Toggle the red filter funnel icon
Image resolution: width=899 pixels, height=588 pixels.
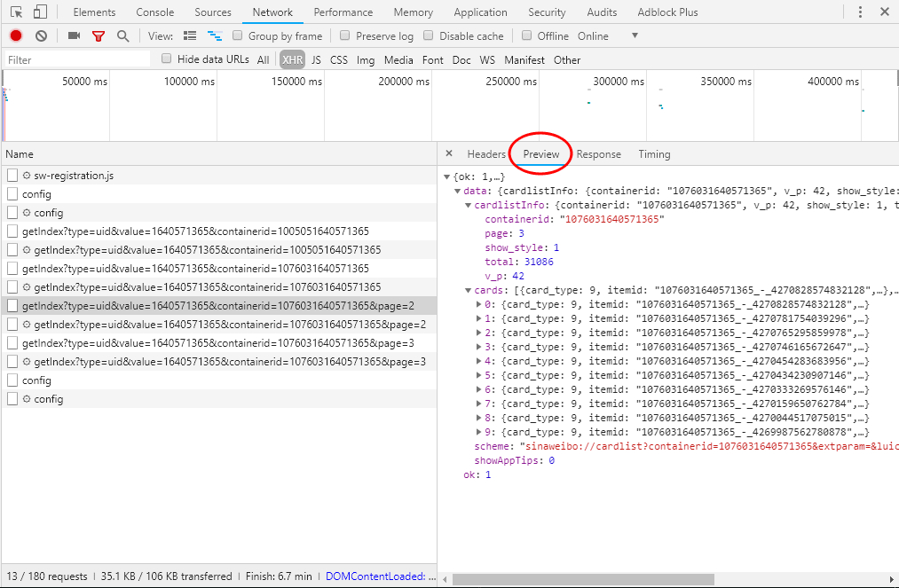point(99,36)
